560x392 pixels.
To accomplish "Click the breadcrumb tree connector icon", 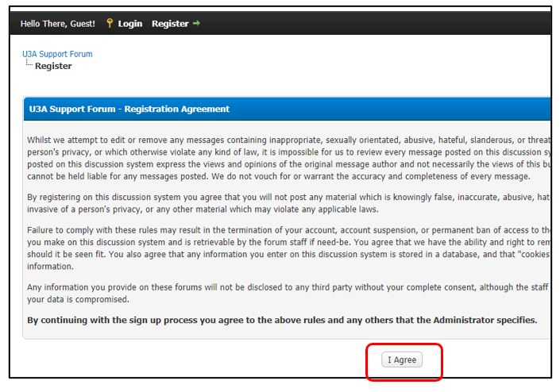I will point(29,64).
